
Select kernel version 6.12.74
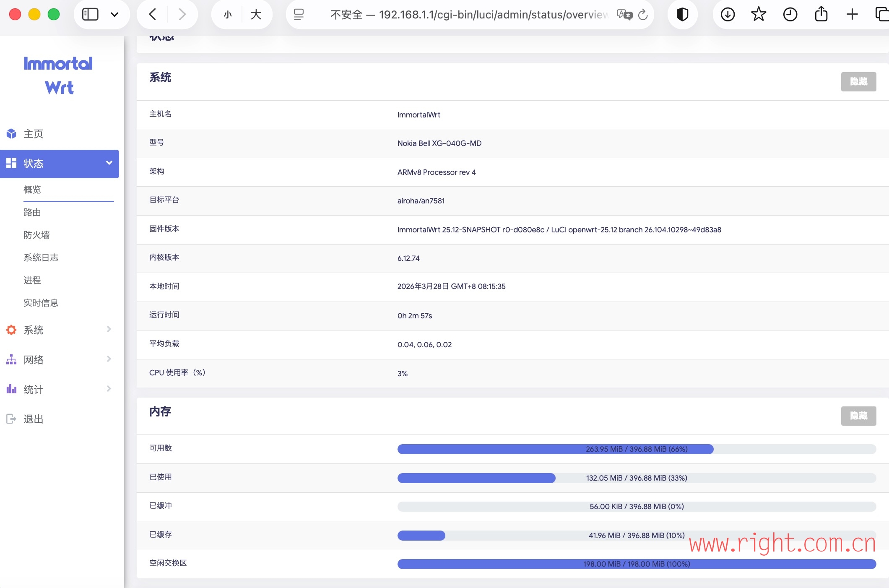pyautogui.click(x=408, y=258)
